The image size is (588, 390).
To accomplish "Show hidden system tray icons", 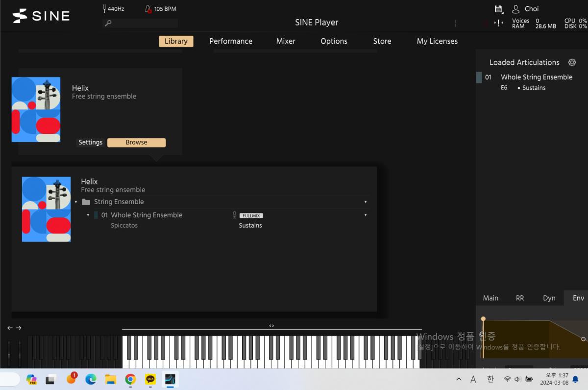I will [459, 379].
